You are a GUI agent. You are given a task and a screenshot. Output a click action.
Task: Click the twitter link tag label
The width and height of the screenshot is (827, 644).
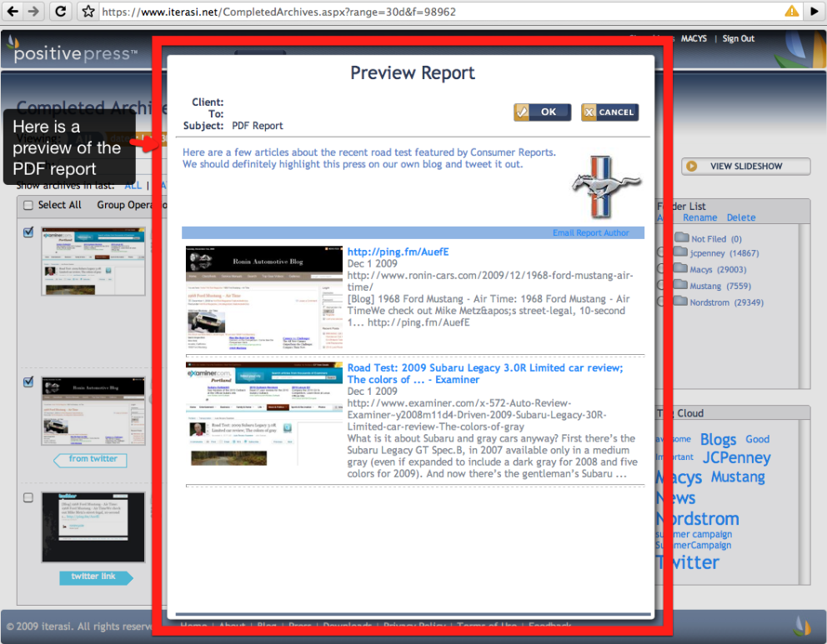95,577
